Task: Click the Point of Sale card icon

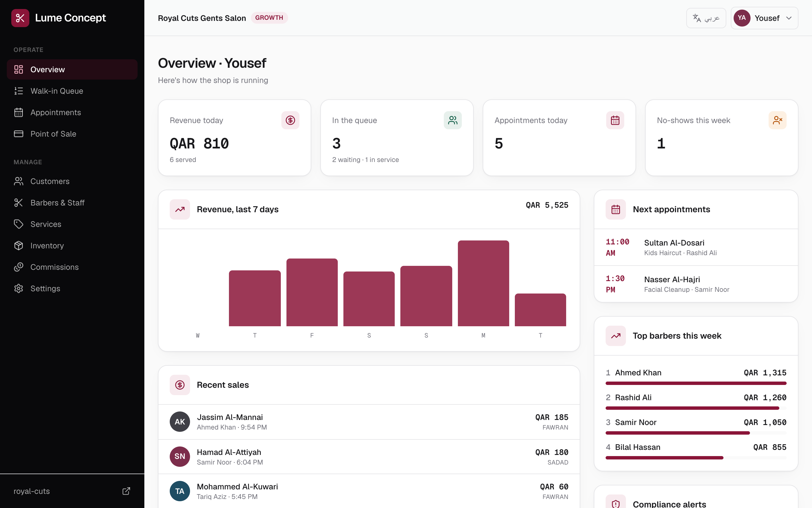Action: coord(18,134)
